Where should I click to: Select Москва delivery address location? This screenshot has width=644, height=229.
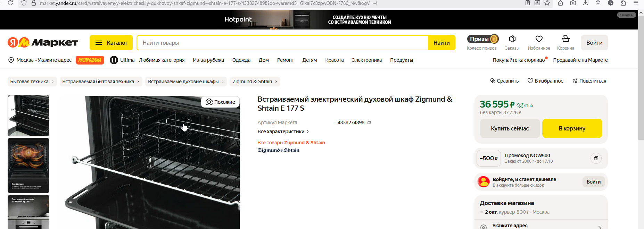[x=40, y=60]
